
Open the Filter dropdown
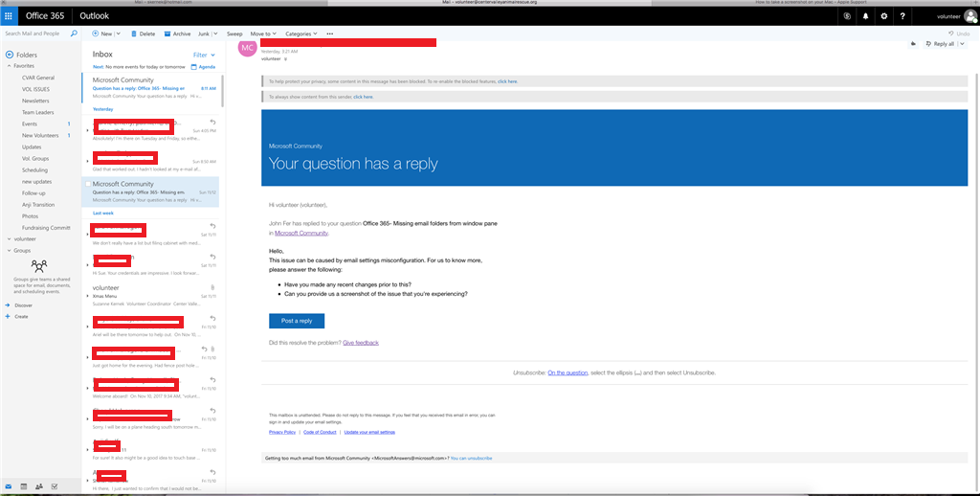point(205,55)
